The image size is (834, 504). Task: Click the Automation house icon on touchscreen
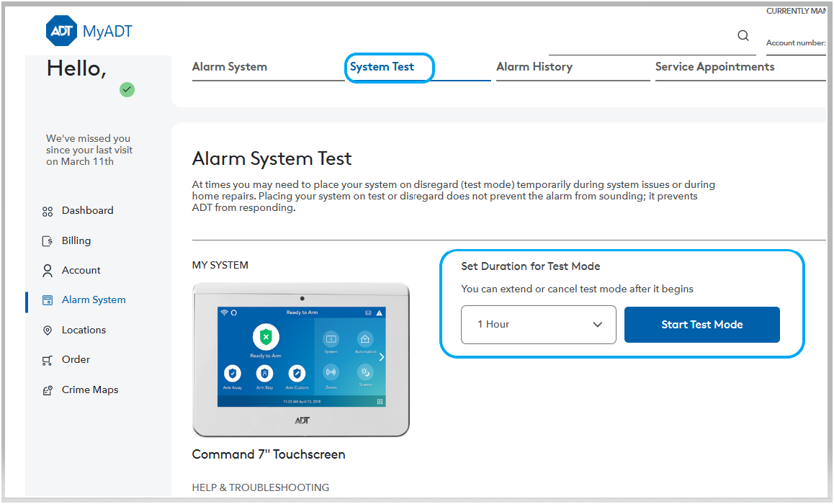[x=365, y=339]
